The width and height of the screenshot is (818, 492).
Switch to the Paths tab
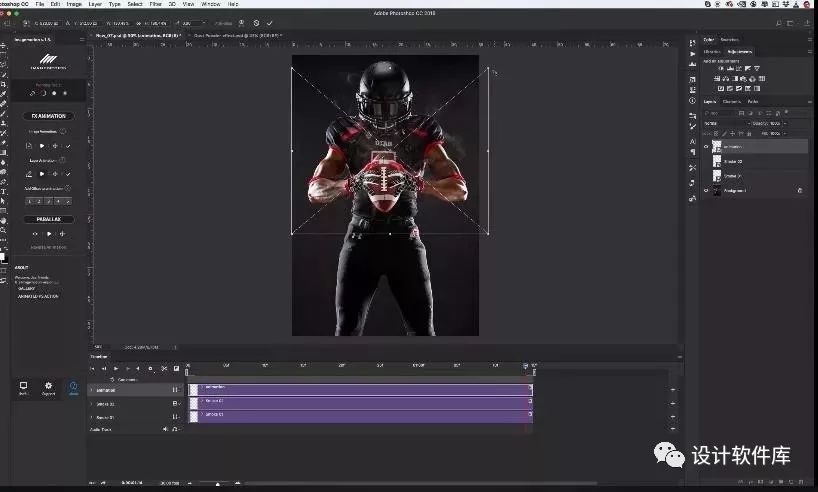tap(753, 102)
